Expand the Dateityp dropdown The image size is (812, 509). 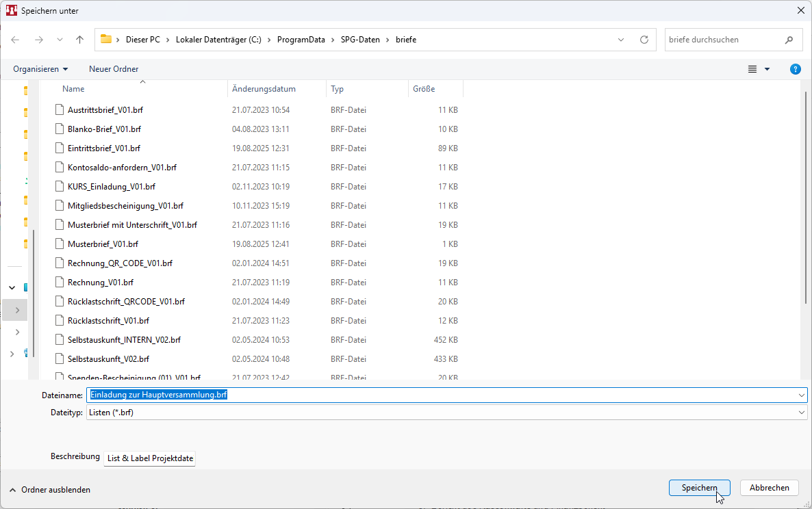[x=802, y=413]
